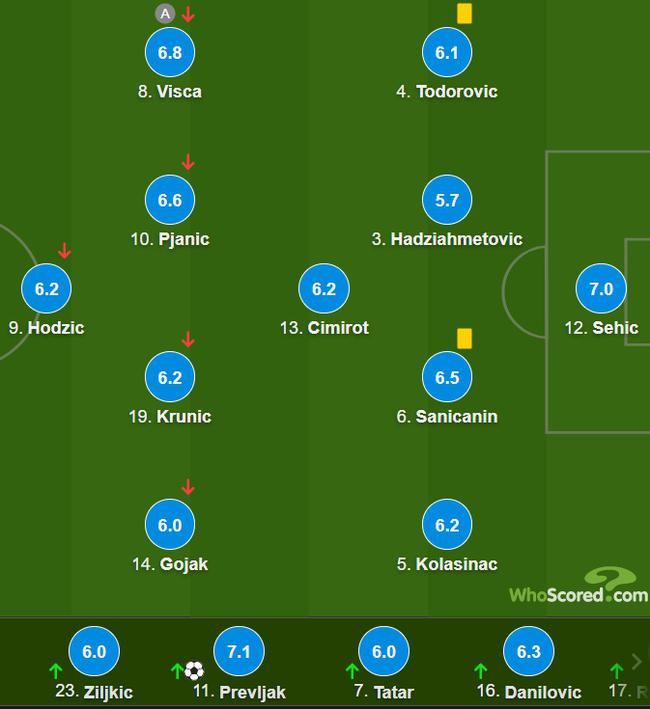Click the red substitution arrow above Pjanic
This screenshot has width=650, height=709.
pyautogui.click(x=188, y=162)
